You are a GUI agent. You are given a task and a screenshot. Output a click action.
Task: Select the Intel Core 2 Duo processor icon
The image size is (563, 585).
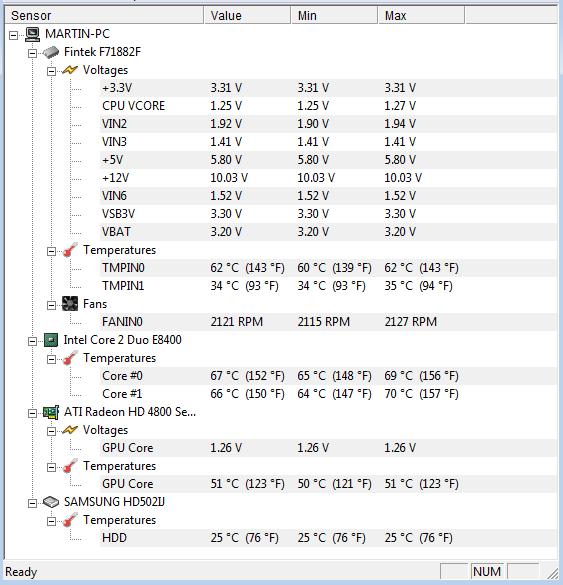pos(51,340)
